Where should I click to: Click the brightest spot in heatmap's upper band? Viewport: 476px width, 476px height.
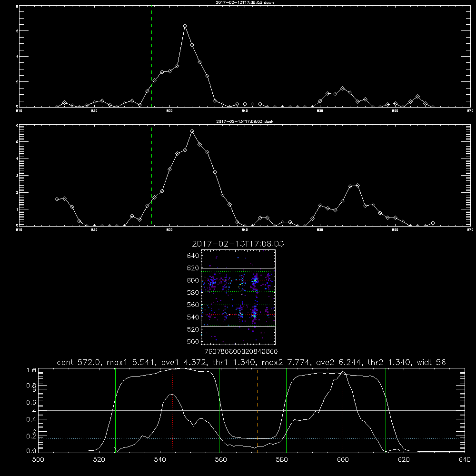click(x=256, y=280)
